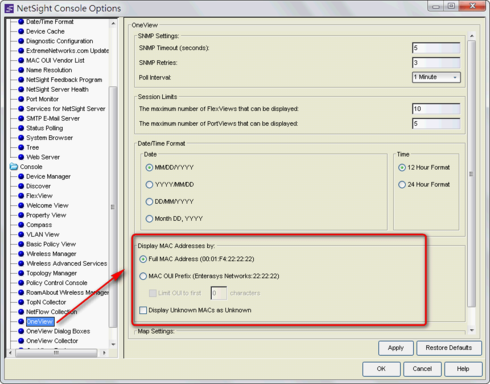Click the NetSight app icon in title bar

click(x=9, y=8)
